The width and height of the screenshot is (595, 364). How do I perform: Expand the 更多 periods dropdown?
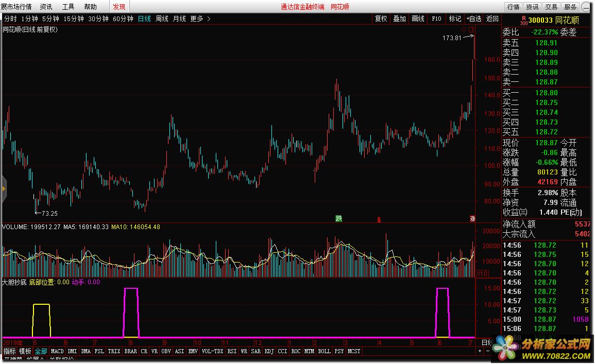(200, 19)
